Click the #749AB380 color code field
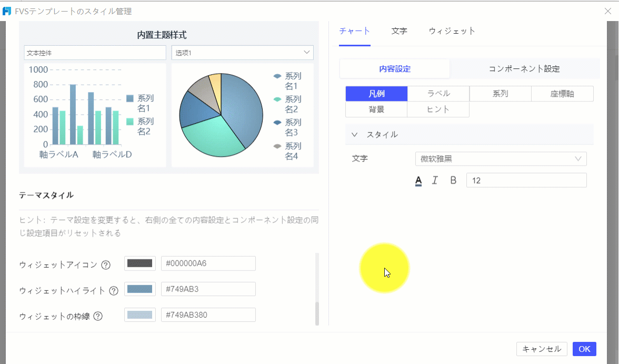619x364 pixels. coord(208,315)
